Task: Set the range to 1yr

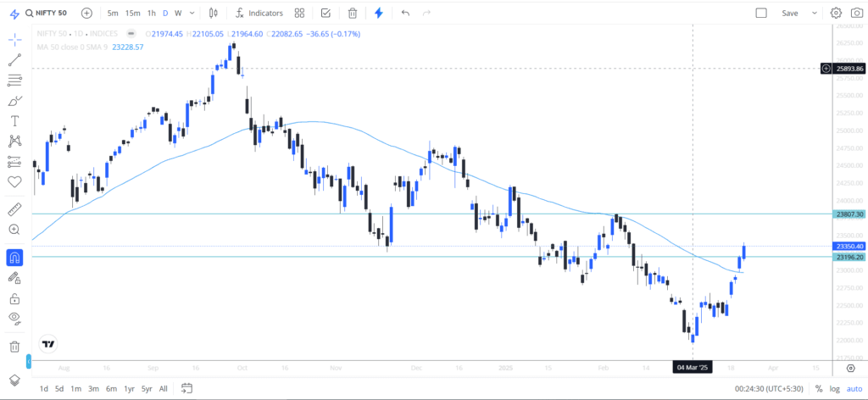Action: coord(129,388)
